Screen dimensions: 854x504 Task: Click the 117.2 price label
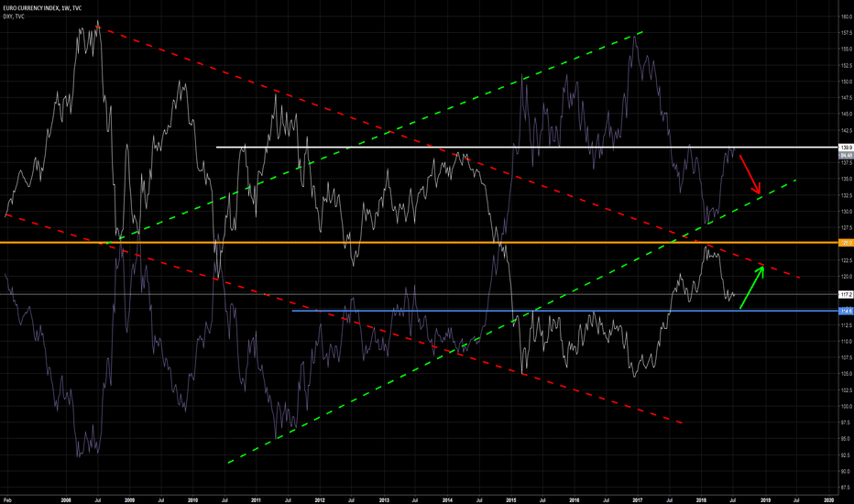point(846,294)
